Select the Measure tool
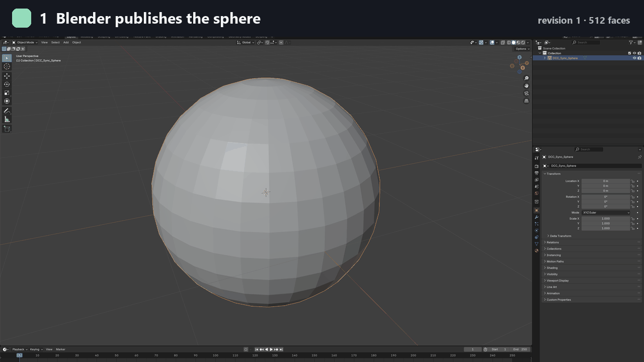 7,119
